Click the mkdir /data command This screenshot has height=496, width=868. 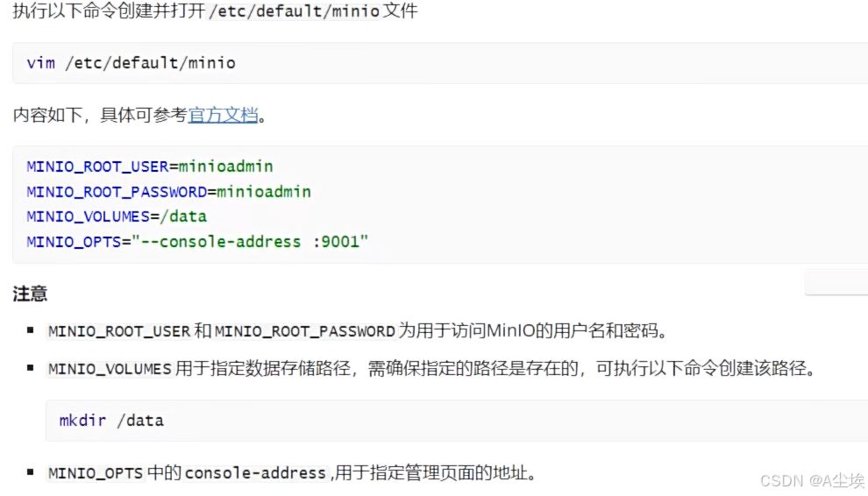[x=111, y=421]
